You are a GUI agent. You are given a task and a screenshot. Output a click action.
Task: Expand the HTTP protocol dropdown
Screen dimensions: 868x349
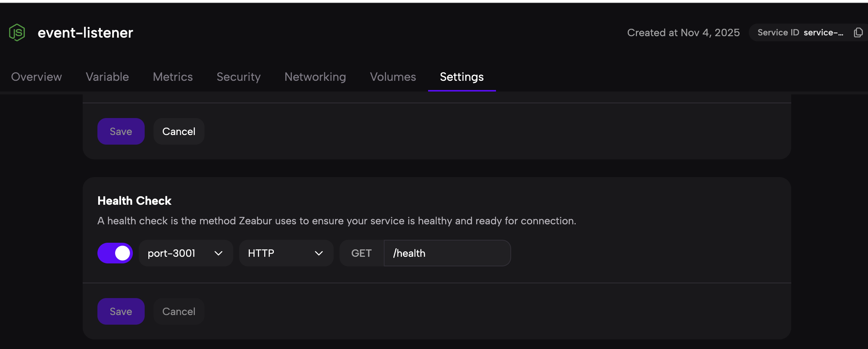point(286,253)
